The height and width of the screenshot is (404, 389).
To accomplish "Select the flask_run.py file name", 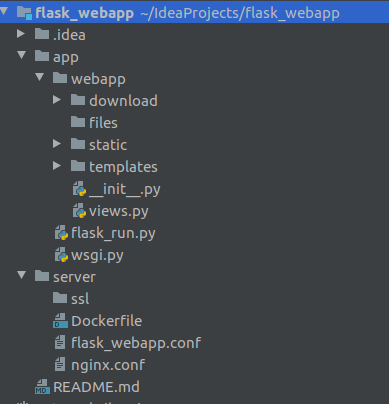I will [x=113, y=233].
